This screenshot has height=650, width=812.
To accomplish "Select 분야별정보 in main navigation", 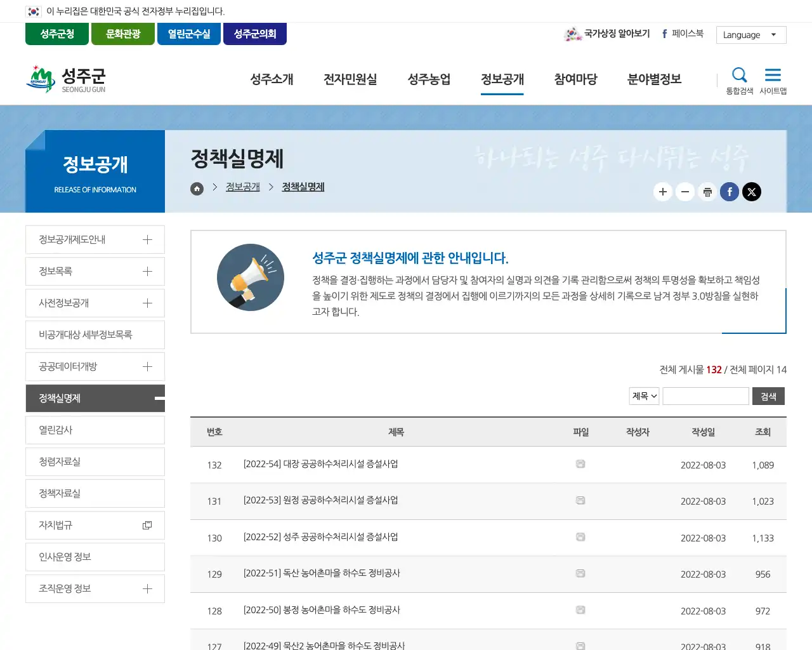I will [x=654, y=79].
